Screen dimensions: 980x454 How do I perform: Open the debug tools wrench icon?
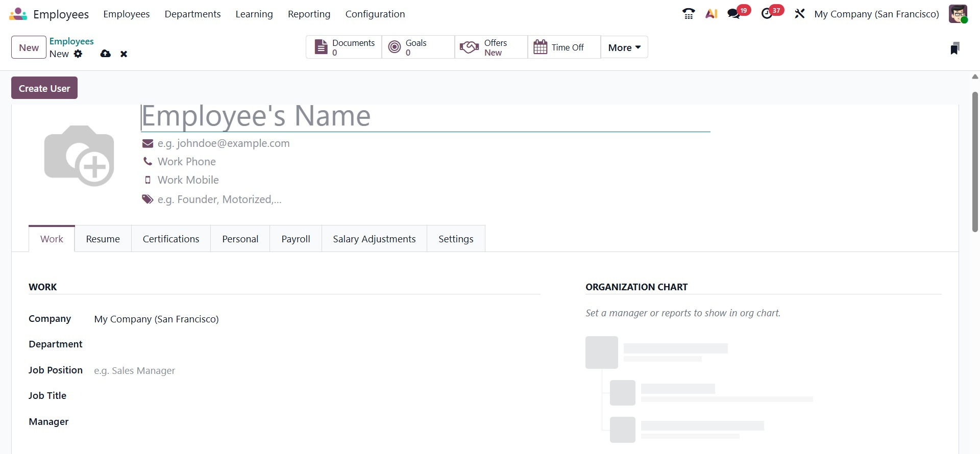pos(800,14)
